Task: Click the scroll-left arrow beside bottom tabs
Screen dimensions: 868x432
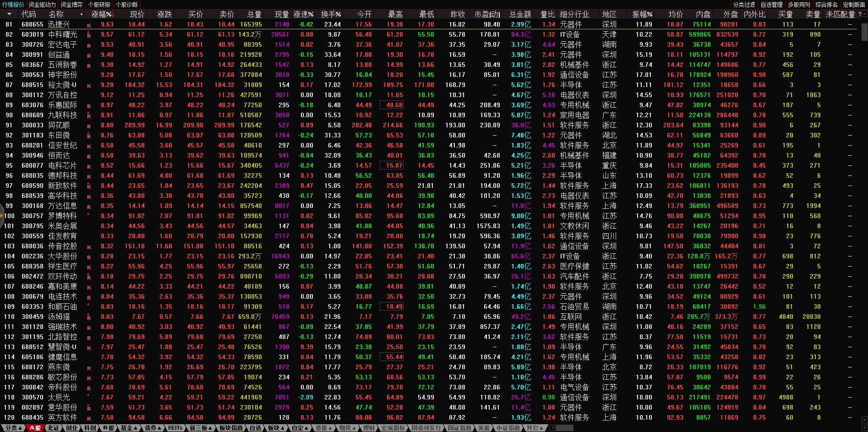Action: pos(552,428)
